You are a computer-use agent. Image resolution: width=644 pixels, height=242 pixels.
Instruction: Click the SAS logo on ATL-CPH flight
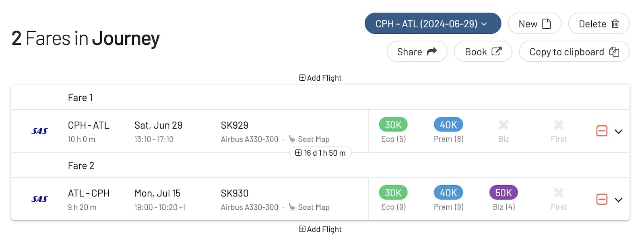tap(39, 199)
